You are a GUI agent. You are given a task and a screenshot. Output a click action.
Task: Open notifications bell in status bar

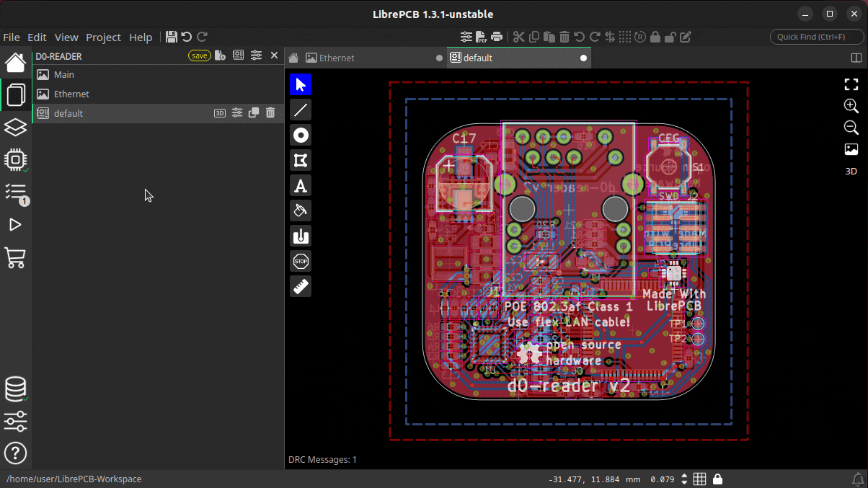[x=858, y=479]
